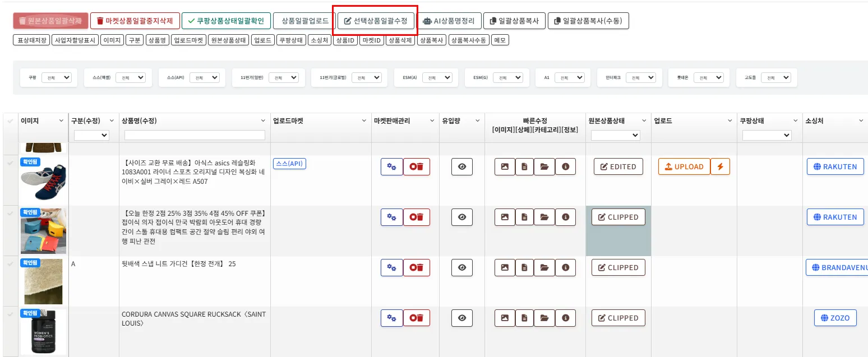The width and height of the screenshot is (868, 357).
Task: Click the 선택상품일괄수정 button
Action: pyautogui.click(x=376, y=21)
